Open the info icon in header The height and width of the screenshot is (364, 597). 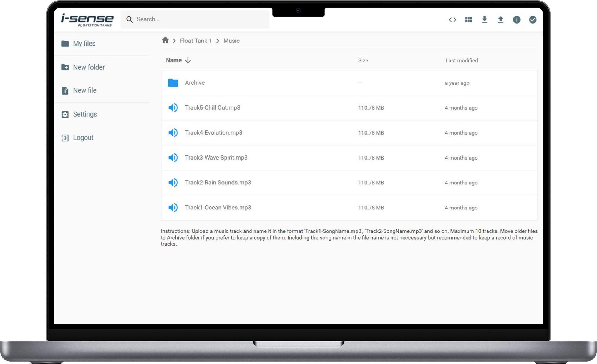(x=517, y=20)
